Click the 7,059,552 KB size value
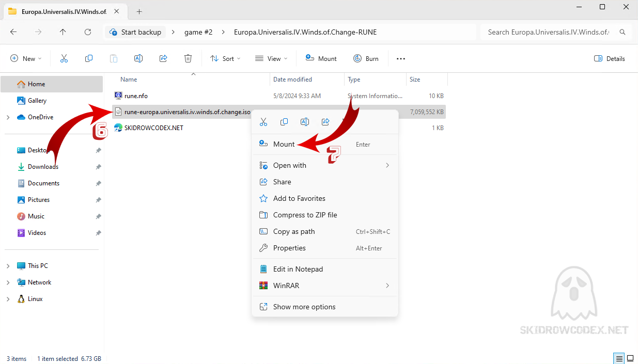This screenshot has height=364, width=638. pyautogui.click(x=427, y=112)
